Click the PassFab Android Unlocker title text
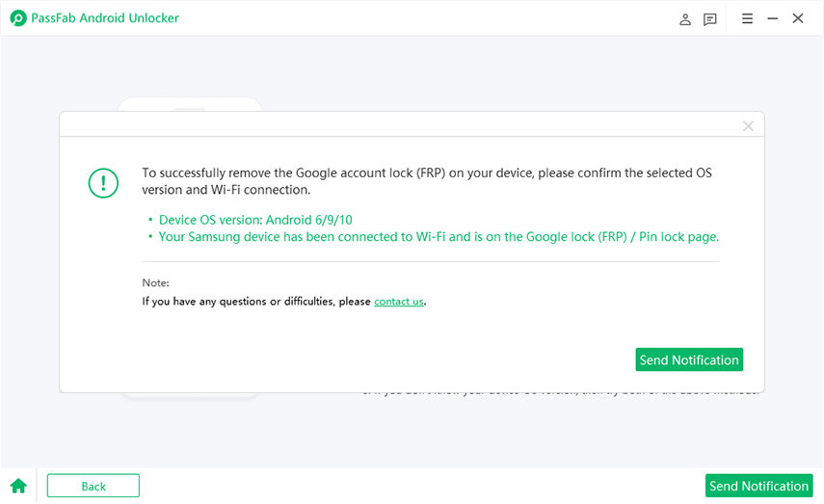The height and width of the screenshot is (504, 824). click(x=106, y=18)
